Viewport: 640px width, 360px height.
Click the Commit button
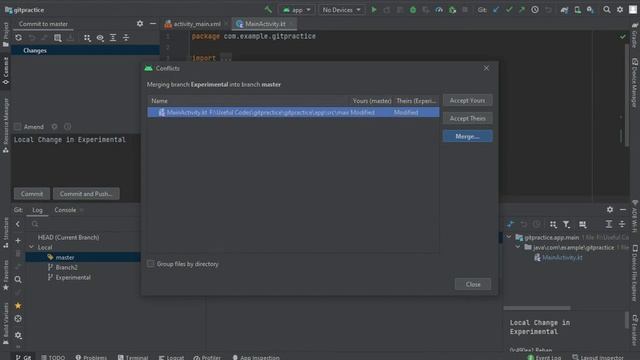pos(32,194)
